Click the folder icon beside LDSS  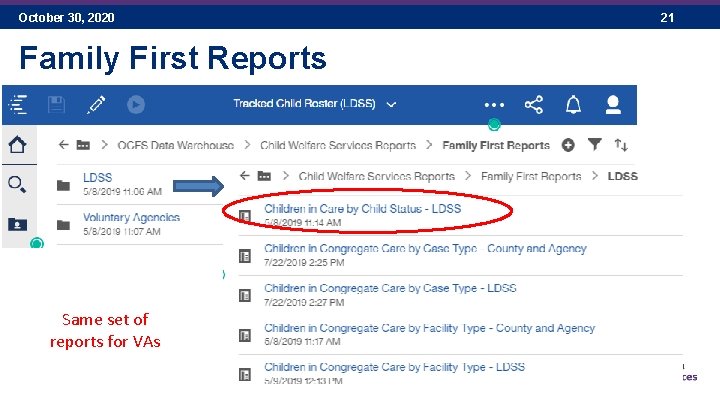[x=63, y=185]
